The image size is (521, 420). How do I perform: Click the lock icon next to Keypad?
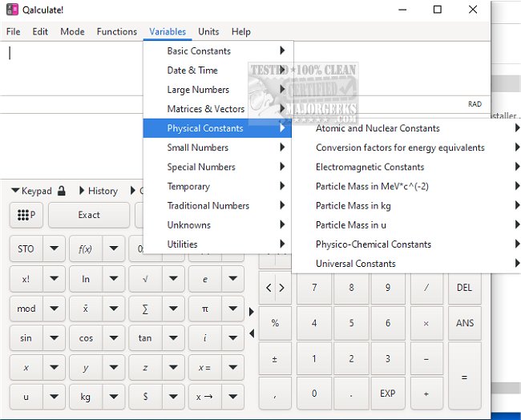[x=61, y=191]
